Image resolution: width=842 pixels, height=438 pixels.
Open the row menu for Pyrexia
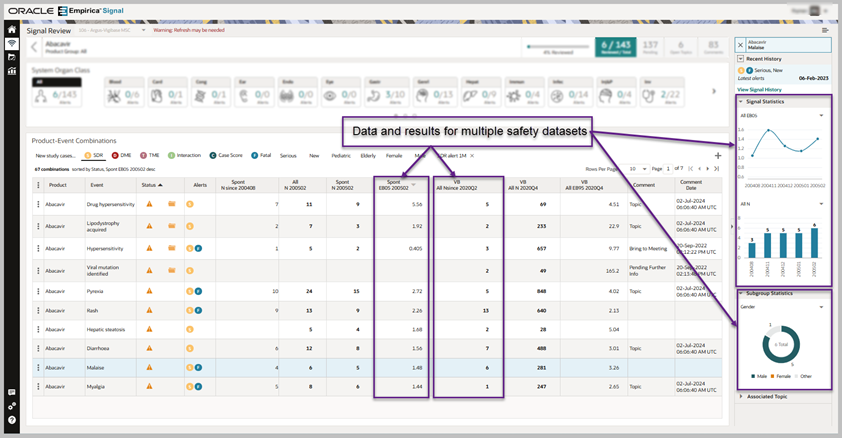tap(38, 291)
